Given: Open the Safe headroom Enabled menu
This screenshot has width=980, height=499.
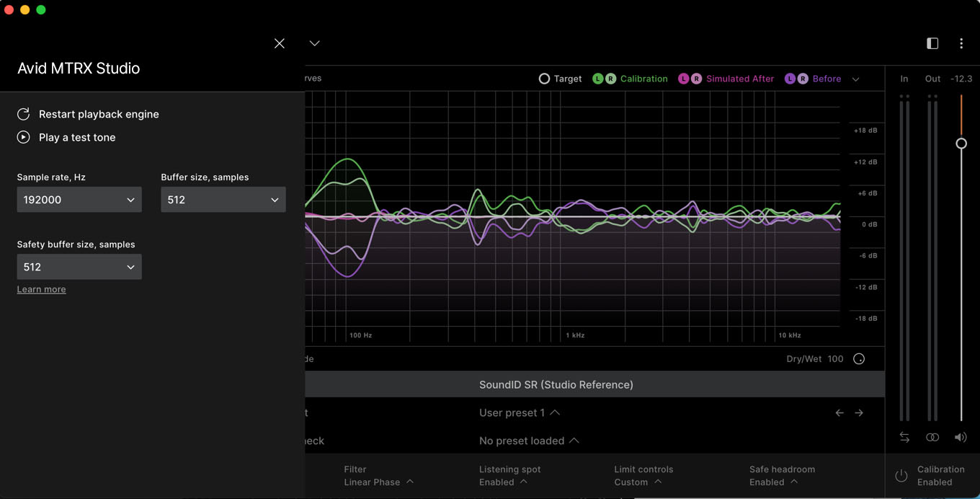Looking at the screenshot, I should pos(782,476).
